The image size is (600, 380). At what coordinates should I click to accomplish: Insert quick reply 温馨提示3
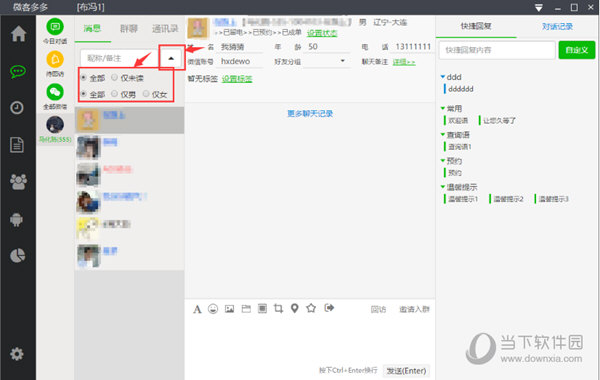coord(553,199)
